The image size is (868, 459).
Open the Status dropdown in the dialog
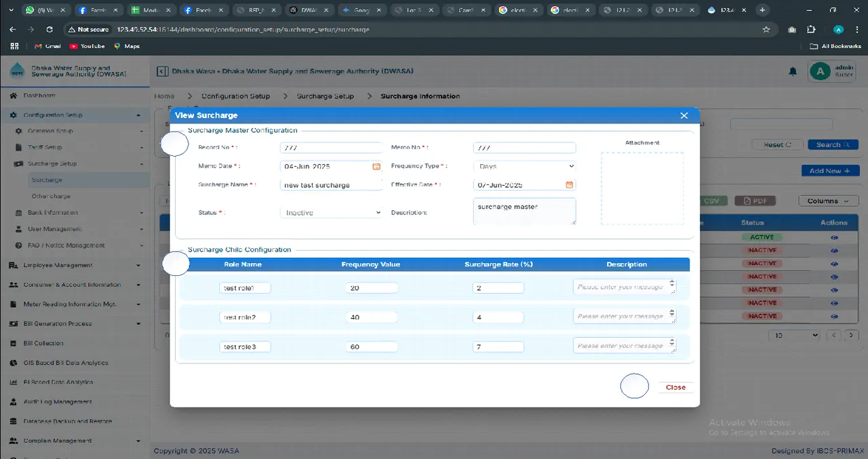(332, 212)
